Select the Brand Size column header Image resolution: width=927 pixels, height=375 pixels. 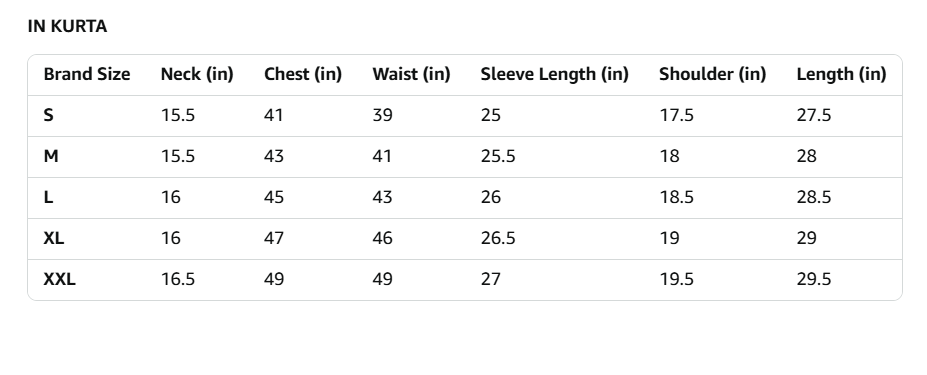(87, 75)
